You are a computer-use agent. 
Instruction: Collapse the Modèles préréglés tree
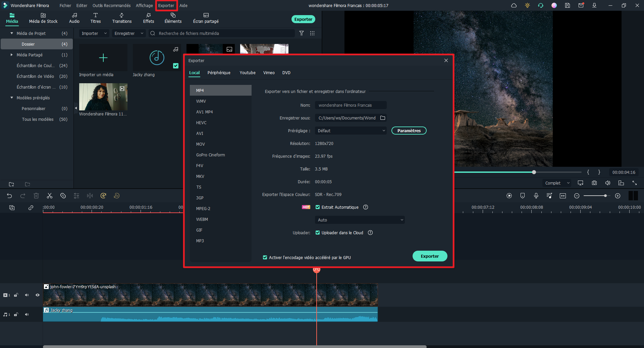pos(12,98)
